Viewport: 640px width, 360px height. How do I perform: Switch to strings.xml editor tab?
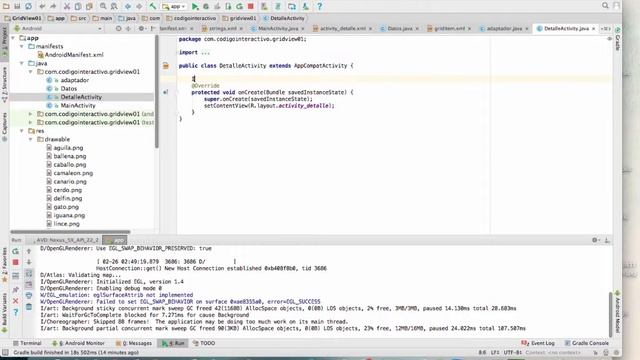coord(222,29)
